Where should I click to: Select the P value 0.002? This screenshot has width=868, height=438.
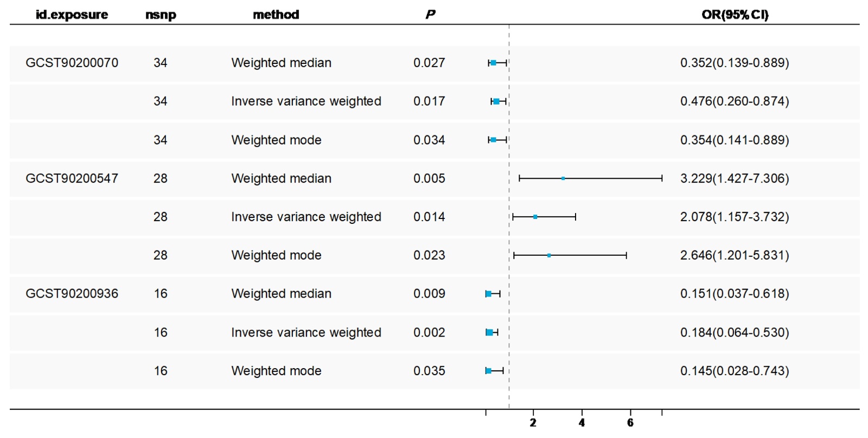pos(429,332)
